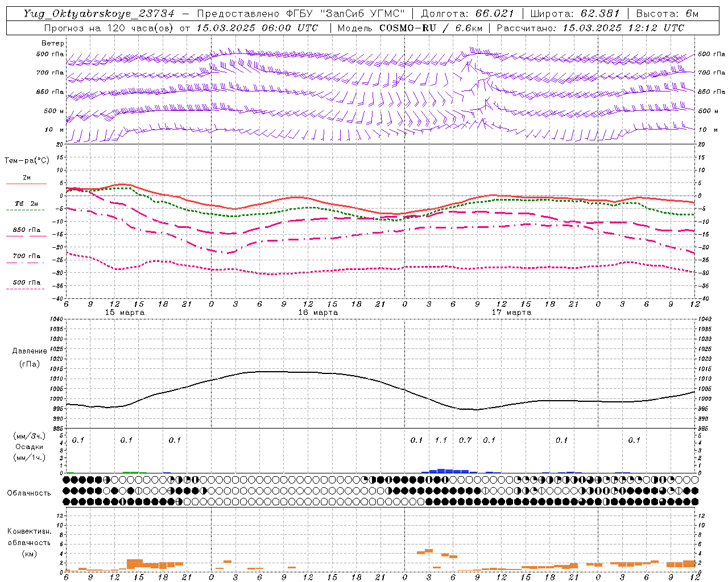The image size is (728, 582).
Task: Click the station name Yug_Oktyabrskoye_23734
Action: (98, 14)
